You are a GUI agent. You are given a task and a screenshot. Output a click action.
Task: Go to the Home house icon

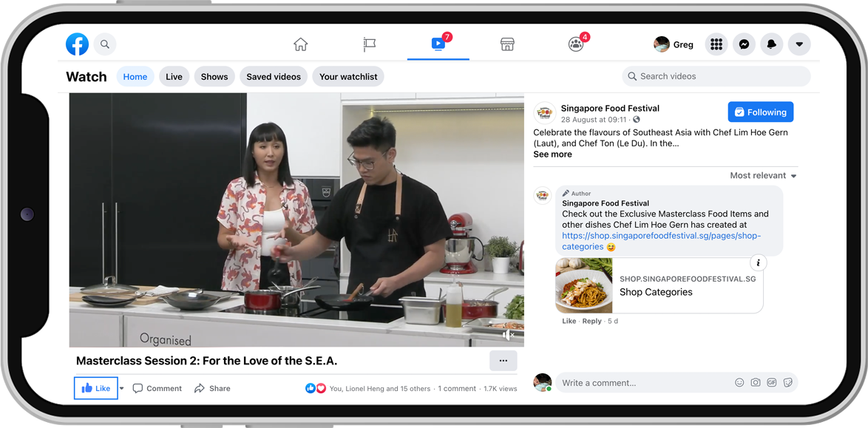click(x=300, y=44)
